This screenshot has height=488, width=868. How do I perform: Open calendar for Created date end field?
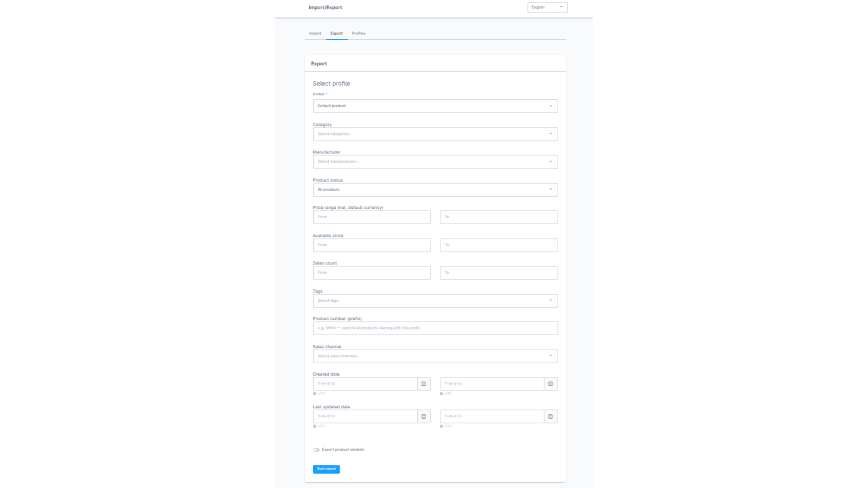pyautogui.click(x=551, y=384)
